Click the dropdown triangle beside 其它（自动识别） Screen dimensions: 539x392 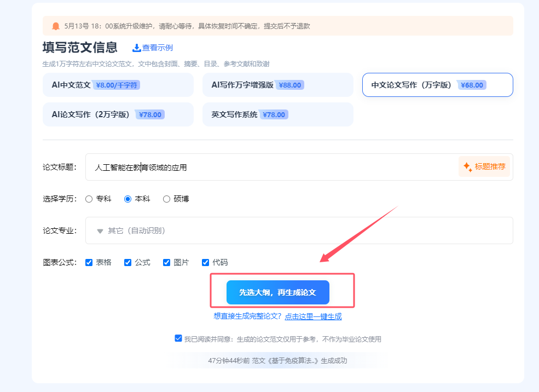pos(100,231)
